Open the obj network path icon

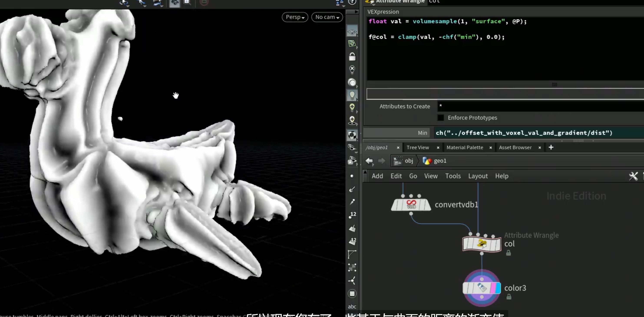coord(398,161)
